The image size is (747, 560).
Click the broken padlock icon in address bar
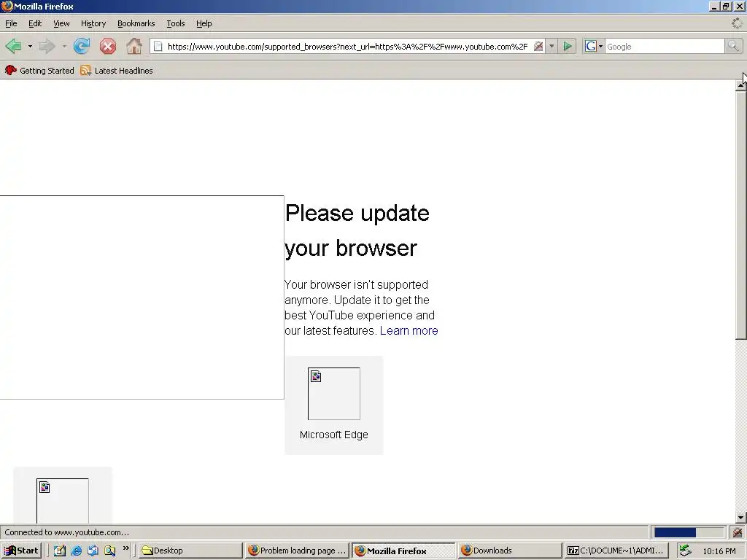pyautogui.click(x=538, y=46)
